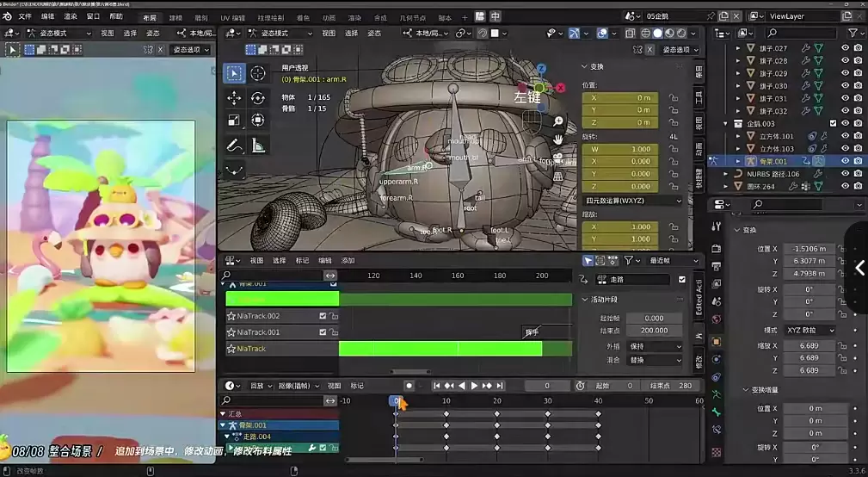Choose the Annotate pencil tool

[234, 146]
